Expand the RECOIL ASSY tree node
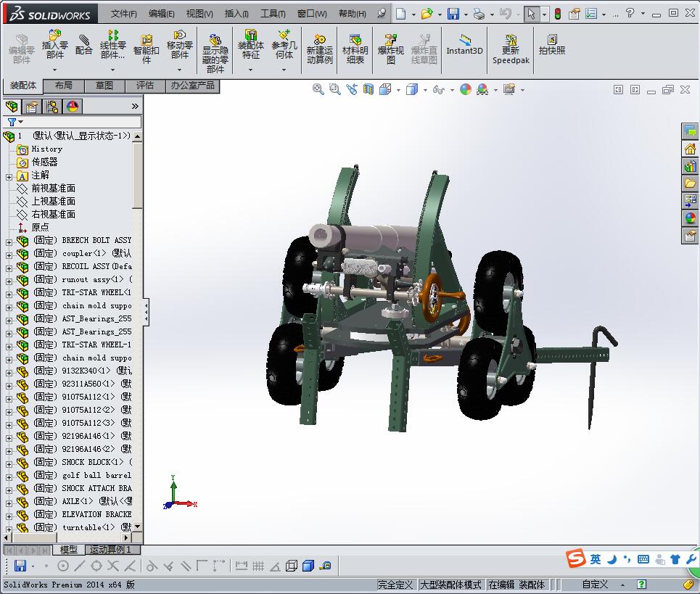This screenshot has width=700, height=594. (9, 268)
